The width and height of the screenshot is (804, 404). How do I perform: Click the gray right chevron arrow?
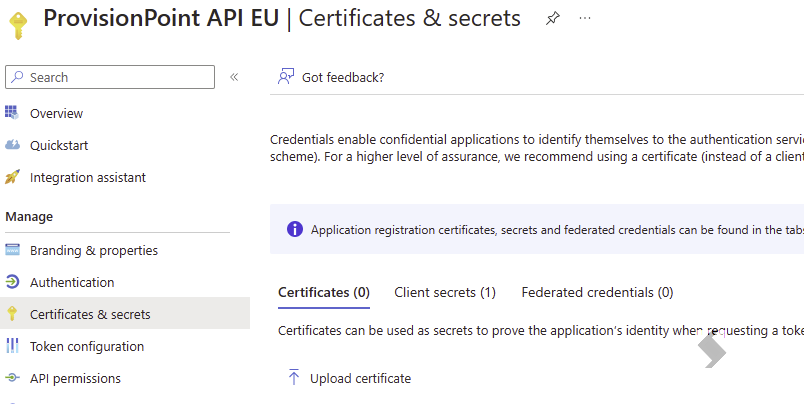pyautogui.click(x=712, y=351)
